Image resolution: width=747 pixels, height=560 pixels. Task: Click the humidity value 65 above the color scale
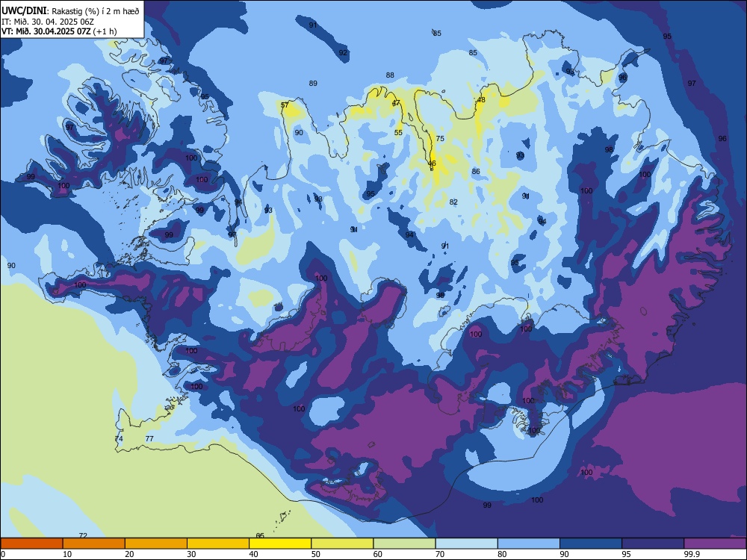click(x=260, y=535)
